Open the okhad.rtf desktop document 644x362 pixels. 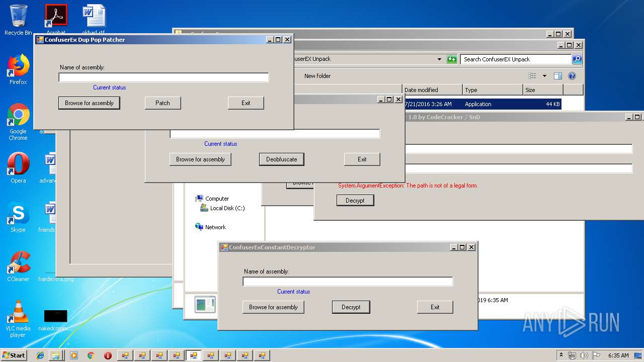pyautogui.click(x=94, y=19)
